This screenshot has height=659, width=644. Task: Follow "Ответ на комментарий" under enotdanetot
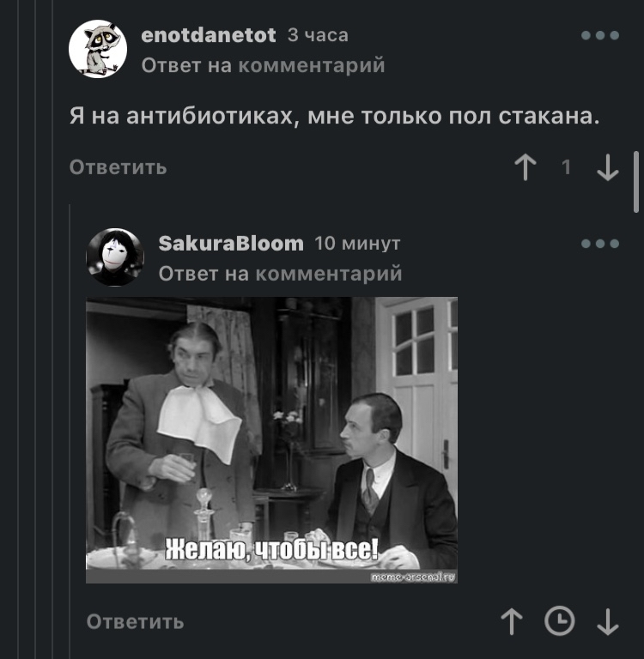pos(263,65)
